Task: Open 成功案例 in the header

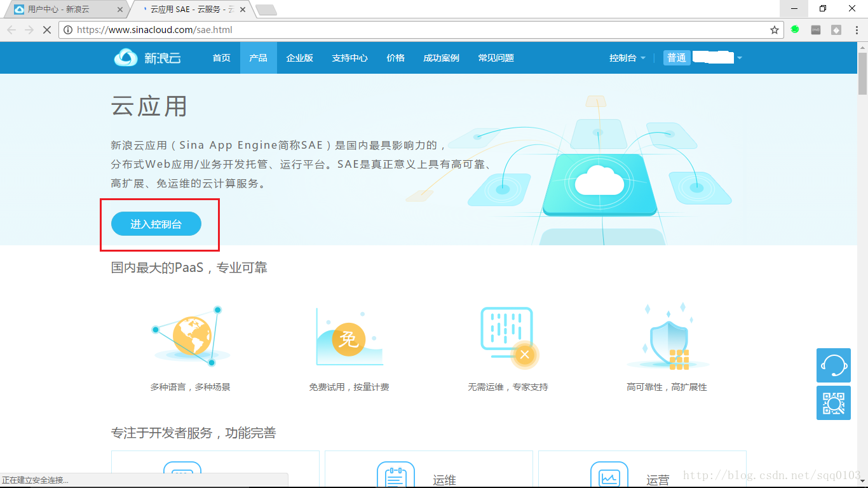Action: click(441, 58)
